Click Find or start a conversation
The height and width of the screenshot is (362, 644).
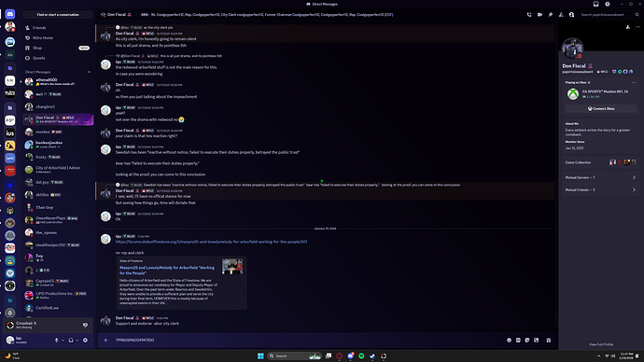pos(58,15)
